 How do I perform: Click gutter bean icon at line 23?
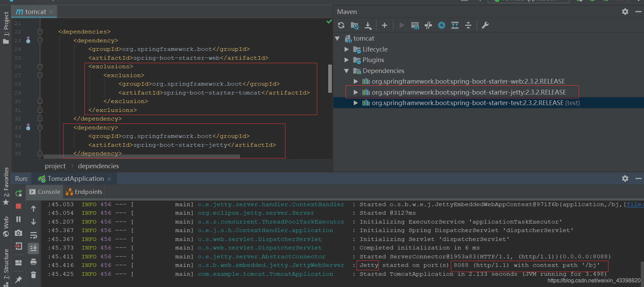coord(28,40)
